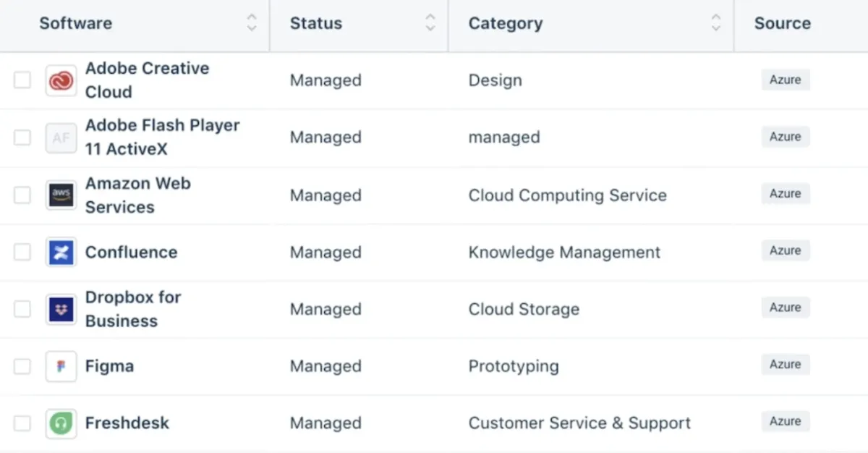868x453 pixels.
Task: Click Managed status for Dropbox for Business
Action: click(x=325, y=310)
